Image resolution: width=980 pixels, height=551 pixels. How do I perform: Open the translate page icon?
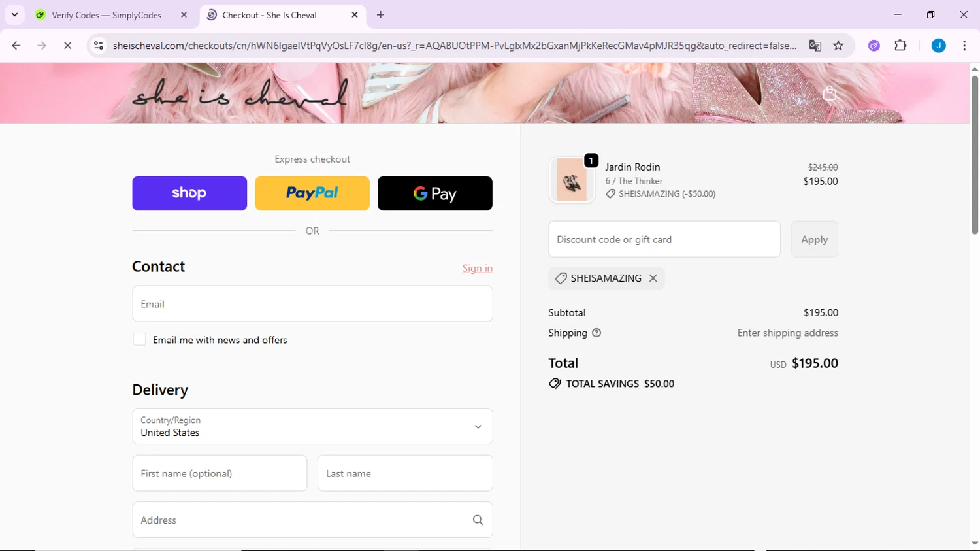[x=815, y=46]
